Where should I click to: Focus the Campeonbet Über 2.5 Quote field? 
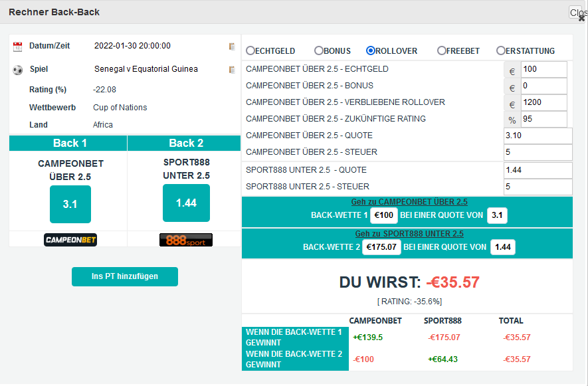coord(538,136)
